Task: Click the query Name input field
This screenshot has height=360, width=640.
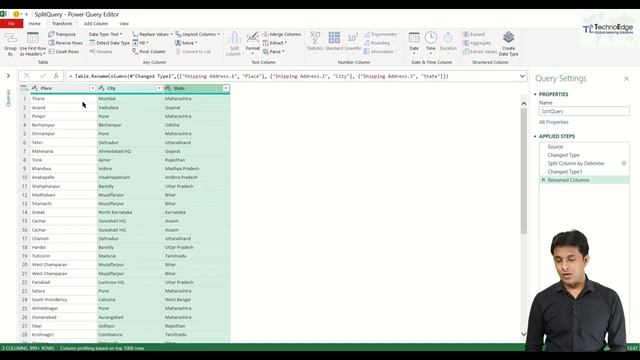Action: point(584,111)
